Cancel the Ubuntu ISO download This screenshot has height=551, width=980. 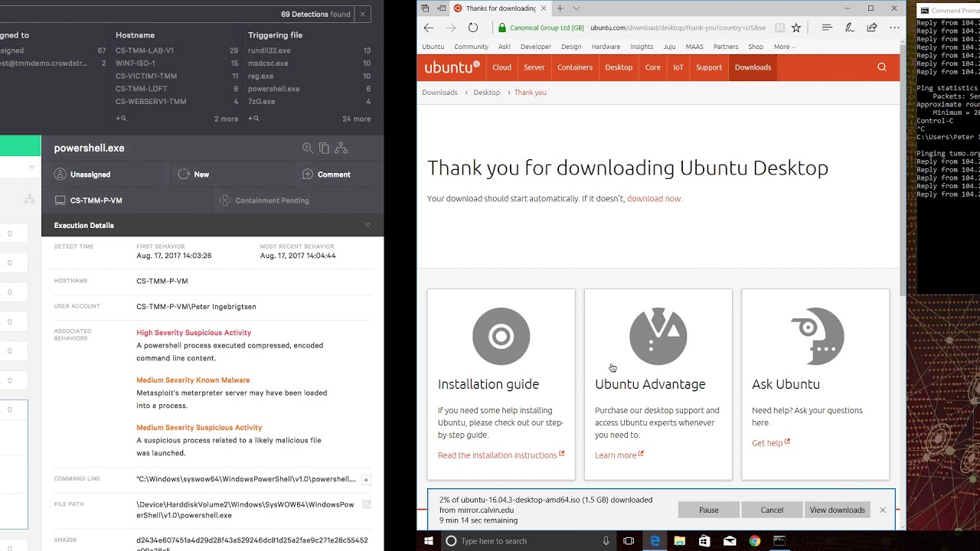point(772,510)
